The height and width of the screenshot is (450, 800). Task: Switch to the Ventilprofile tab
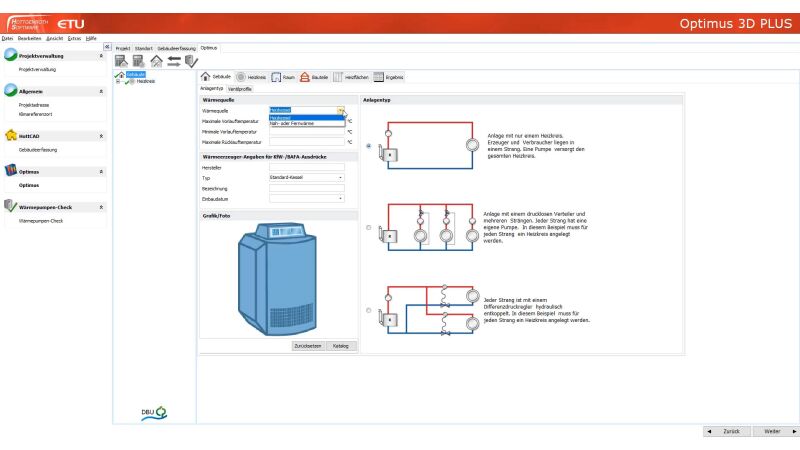click(240, 89)
